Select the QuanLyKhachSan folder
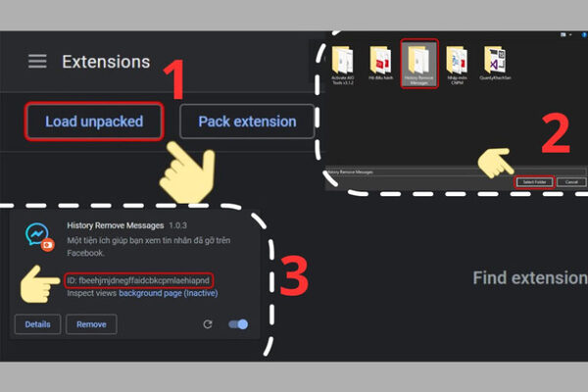The image size is (588, 392). [495, 63]
